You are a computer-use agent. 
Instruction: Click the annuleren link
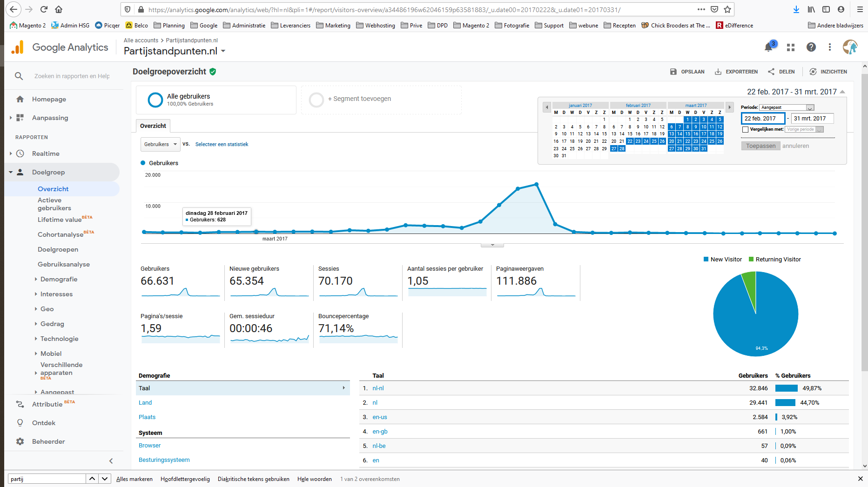pyautogui.click(x=795, y=146)
